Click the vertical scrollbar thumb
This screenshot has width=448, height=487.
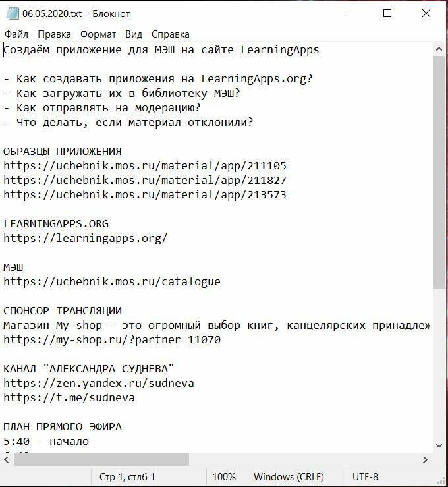pos(439,173)
